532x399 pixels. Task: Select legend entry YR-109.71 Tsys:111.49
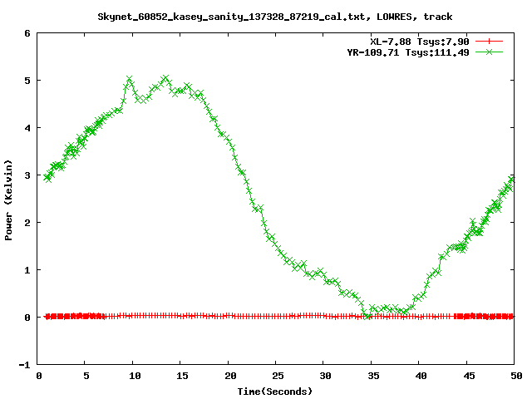[x=408, y=52]
